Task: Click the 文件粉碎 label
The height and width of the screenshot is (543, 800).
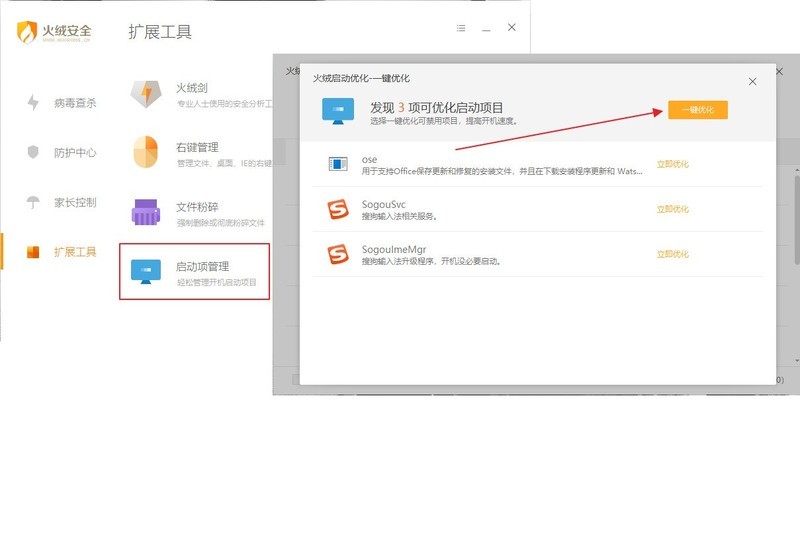Action: (x=197, y=207)
